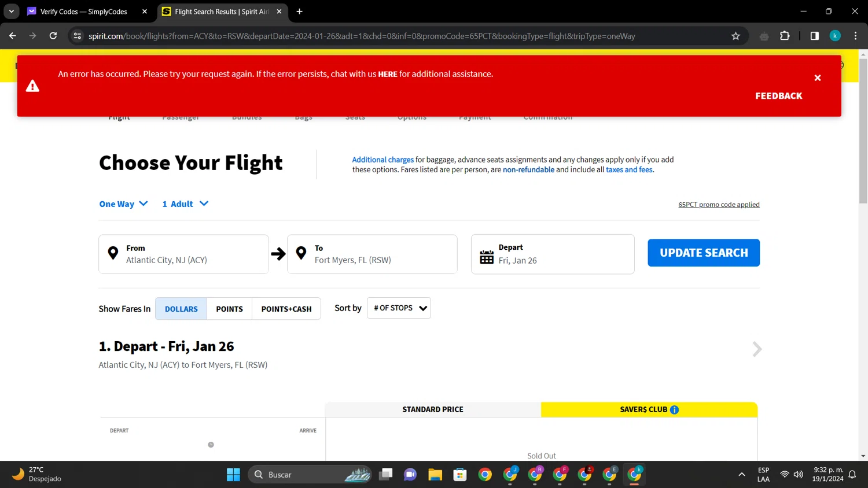Image resolution: width=868 pixels, height=488 pixels.
Task: Show hidden system tray icons
Action: pos(742,475)
